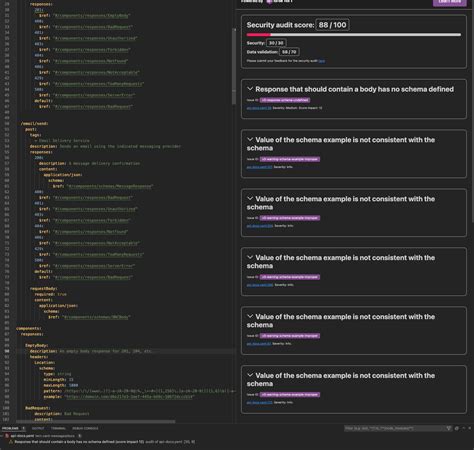The image size is (474, 450).
Task: Open the file location link under response schema issue
Action: (259, 108)
